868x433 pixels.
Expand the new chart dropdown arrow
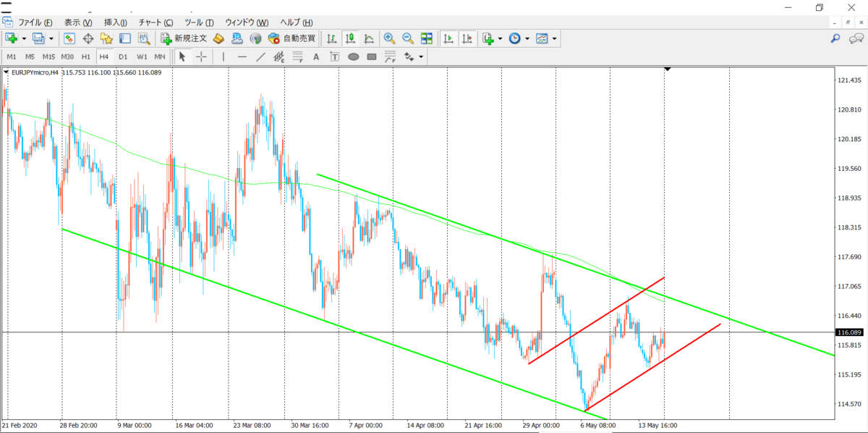click(24, 38)
